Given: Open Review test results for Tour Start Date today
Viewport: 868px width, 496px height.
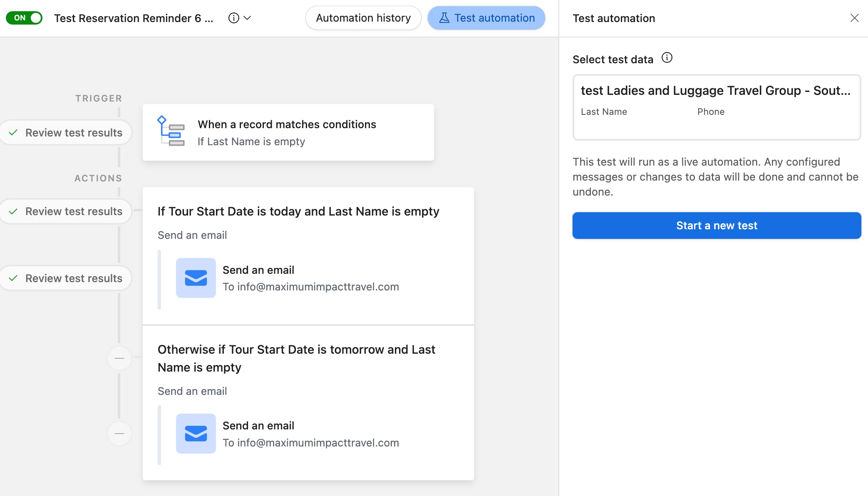Looking at the screenshot, I should (66, 211).
